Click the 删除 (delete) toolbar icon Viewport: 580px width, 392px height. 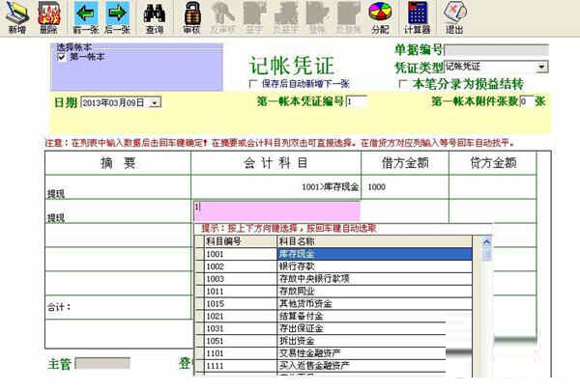(x=49, y=17)
